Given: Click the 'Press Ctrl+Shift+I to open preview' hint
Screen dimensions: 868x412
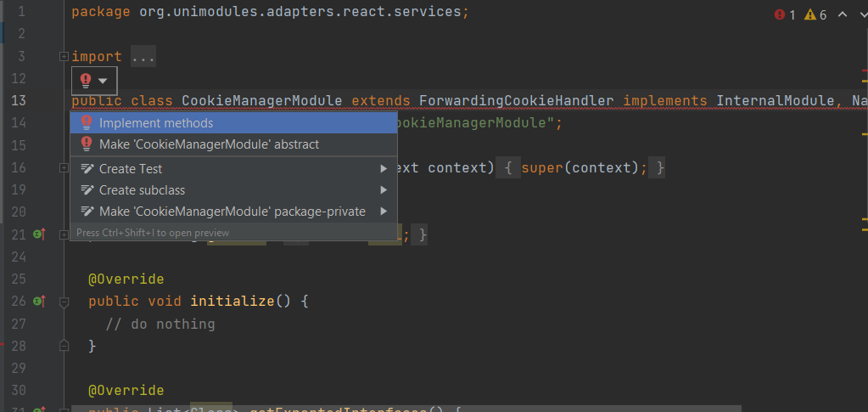Looking at the screenshot, I should point(153,233).
